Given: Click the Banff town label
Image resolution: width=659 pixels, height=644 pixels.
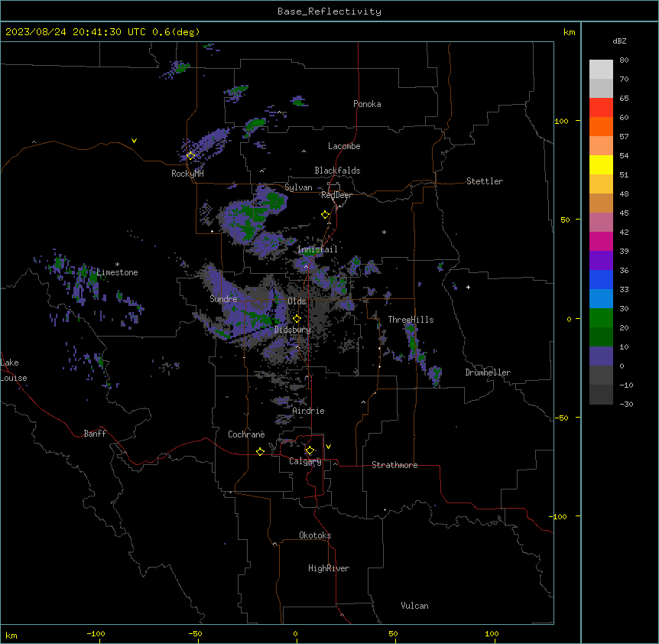Looking at the screenshot, I should click(x=95, y=434).
